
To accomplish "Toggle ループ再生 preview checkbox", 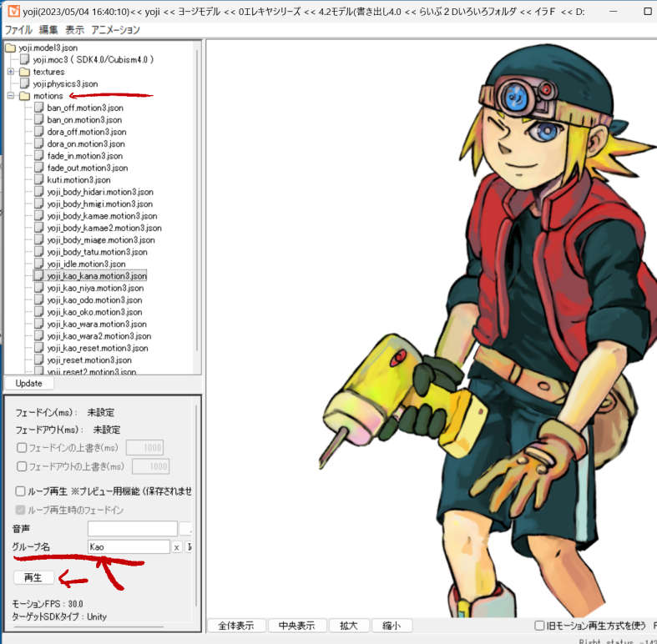I will coord(20,491).
